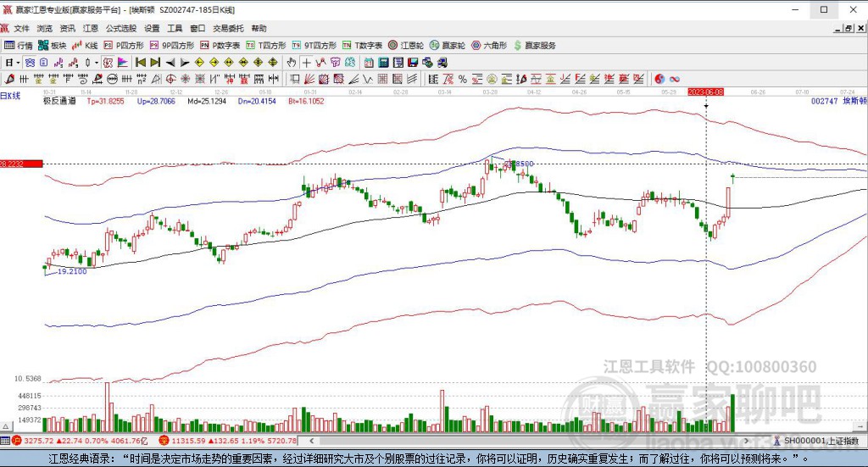Open T数字表 time number table
The width and height of the screenshot is (868, 467).
(x=362, y=46)
